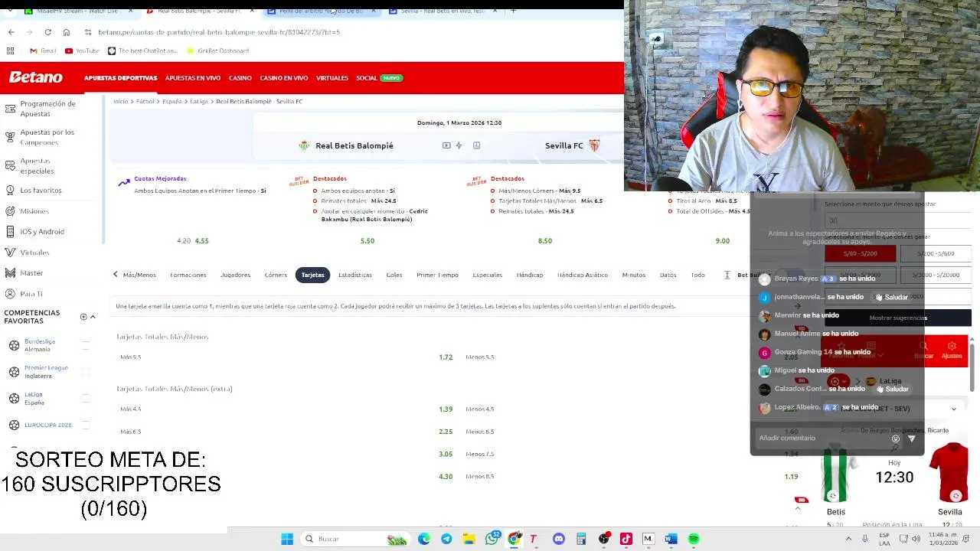
Task: Open new browser tab
Action: click(513, 11)
